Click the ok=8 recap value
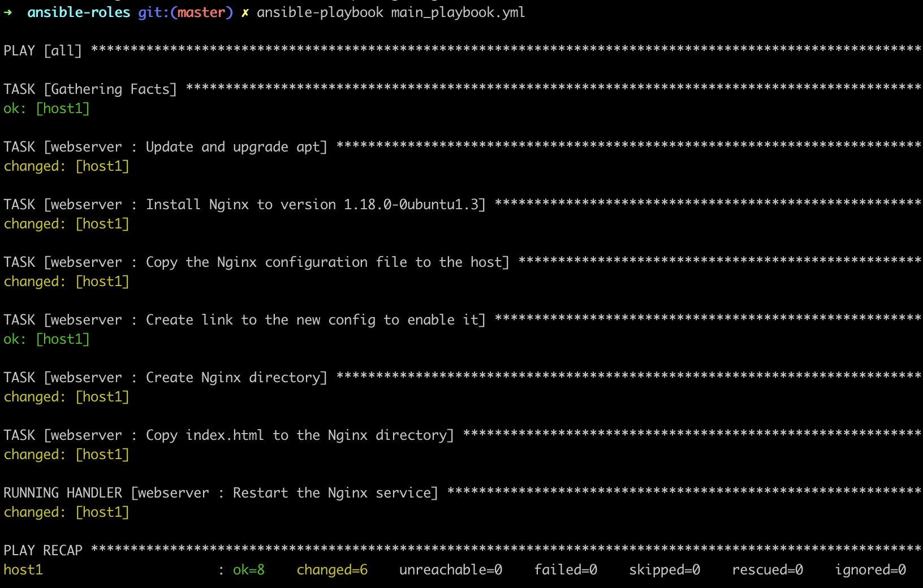Viewport: 923px width, 588px height. pos(249,570)
